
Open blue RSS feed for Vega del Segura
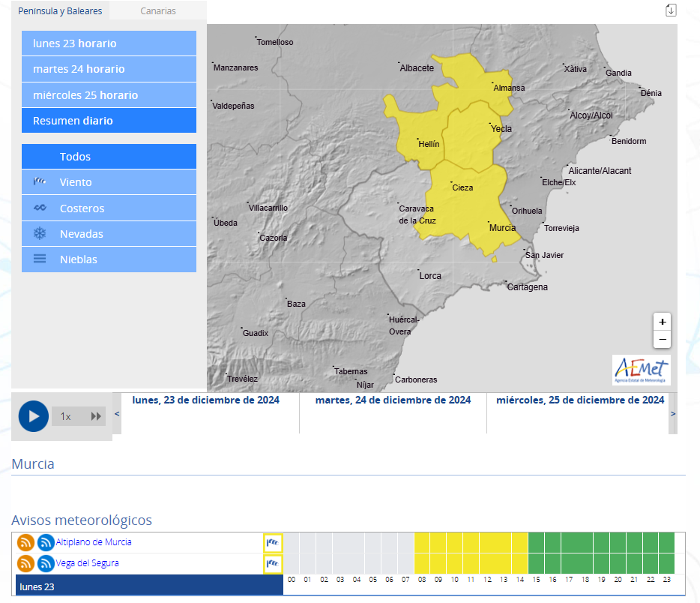click(x=46, y=563)
